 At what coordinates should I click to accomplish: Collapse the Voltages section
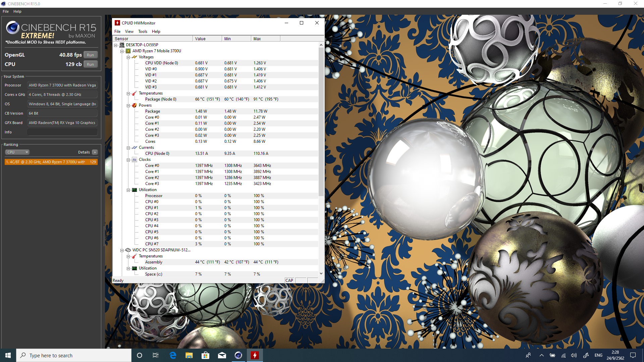(x=128, y=57)
